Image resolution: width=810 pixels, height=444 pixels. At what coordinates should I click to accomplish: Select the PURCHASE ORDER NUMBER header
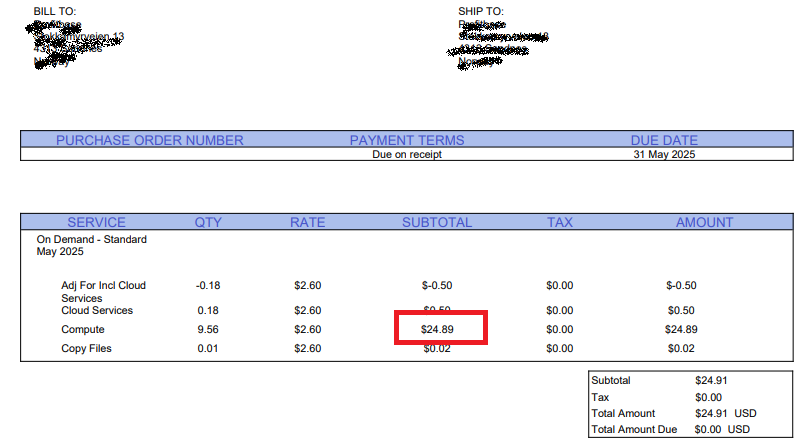(x=149, y=140)
